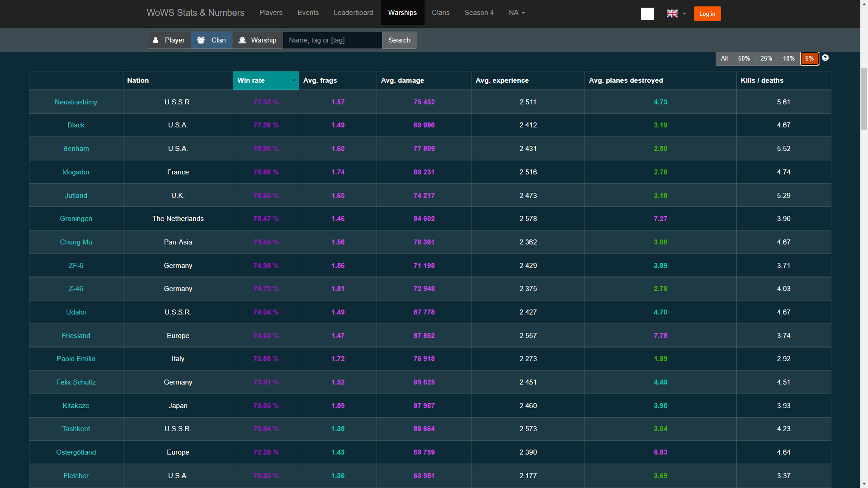The width and height of the screenshot is (868, 488).
Task: Open the Neustrashimy warship link
Action: click(x=76, y=102)
